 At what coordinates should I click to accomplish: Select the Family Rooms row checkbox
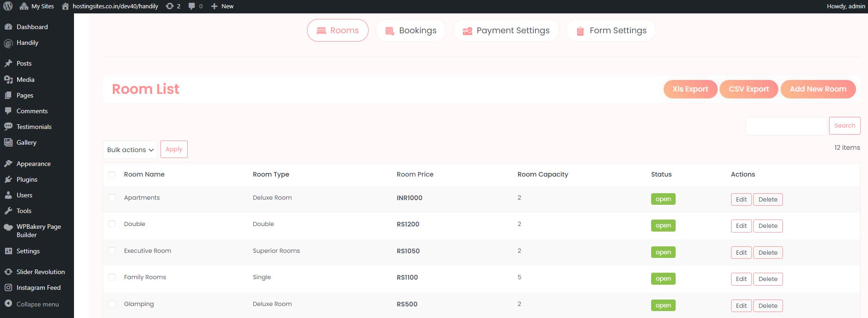tap(112, 277)
